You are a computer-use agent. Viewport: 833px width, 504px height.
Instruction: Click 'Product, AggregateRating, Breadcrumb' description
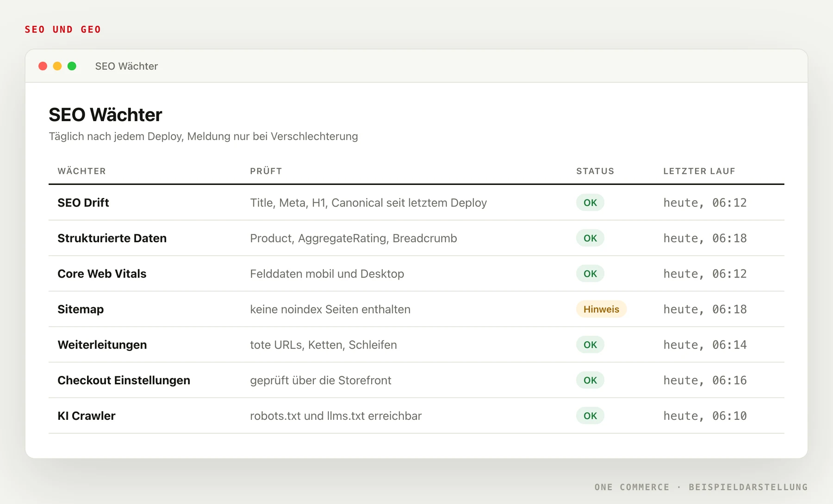coord(354,238)
